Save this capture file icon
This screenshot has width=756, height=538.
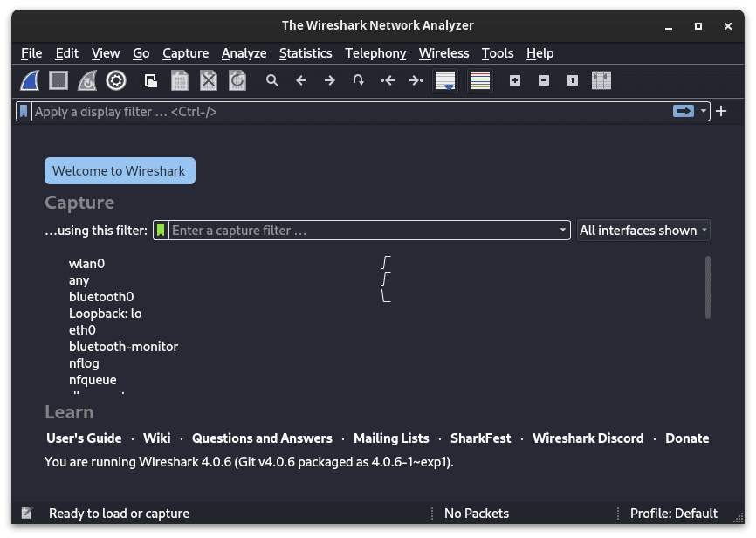tap(180, 80)
